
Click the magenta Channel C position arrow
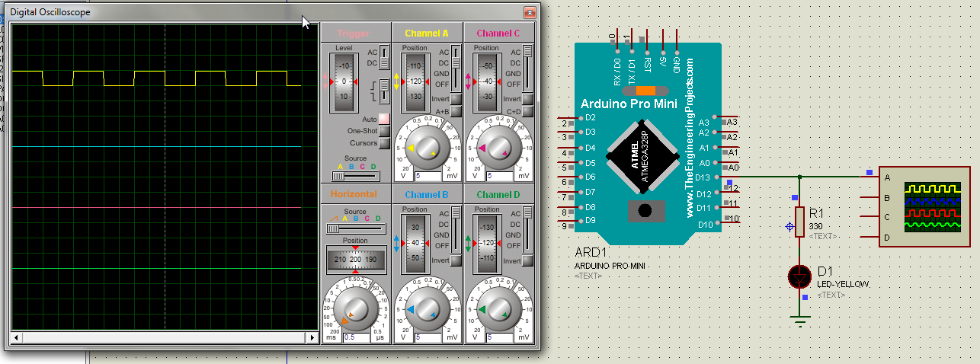click(468, 80)
